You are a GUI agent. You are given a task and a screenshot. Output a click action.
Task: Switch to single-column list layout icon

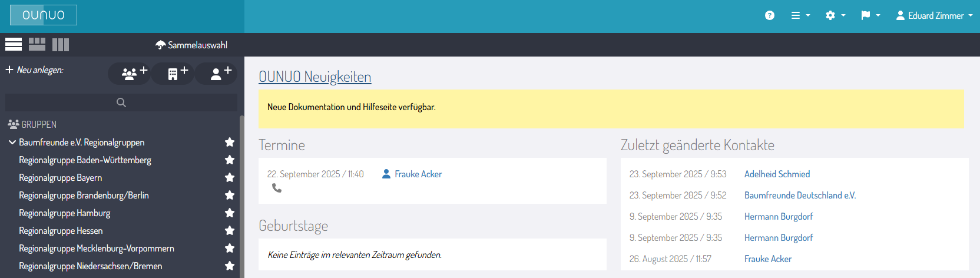14,44
